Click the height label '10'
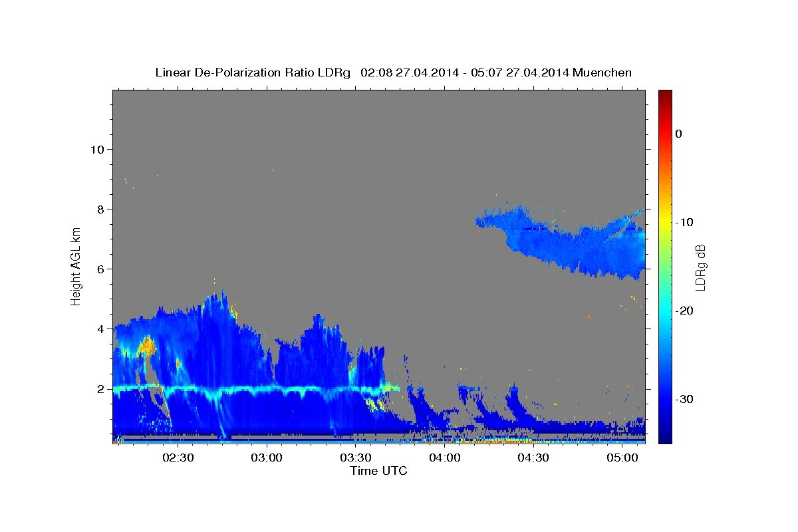Screen dimensions: 798x532 tap(96, 149)
